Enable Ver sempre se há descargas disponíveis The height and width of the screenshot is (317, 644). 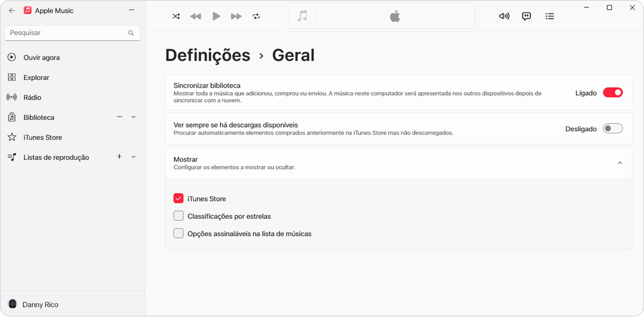point(612,128)
